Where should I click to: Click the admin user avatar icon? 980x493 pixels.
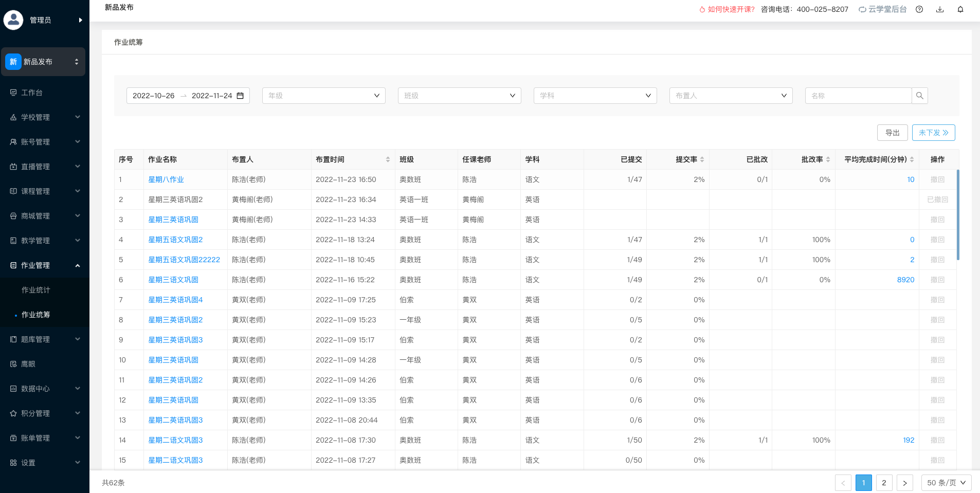pos(13,20)
